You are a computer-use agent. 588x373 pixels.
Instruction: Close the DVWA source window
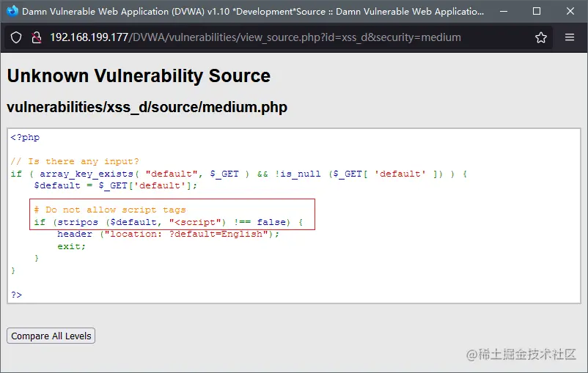point(570,11)
